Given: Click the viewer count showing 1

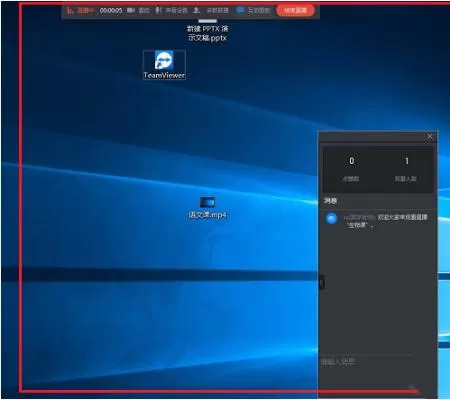Looking at the screenshot, I should point(406,161).
